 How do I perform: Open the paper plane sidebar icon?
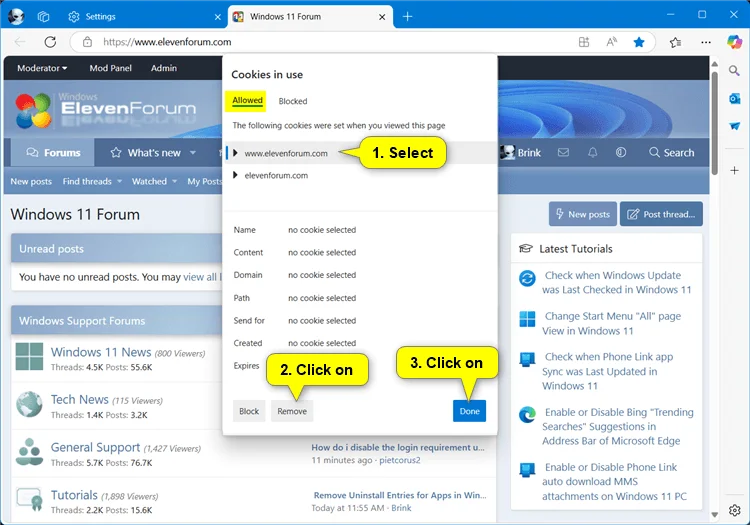tap(734, 126)
